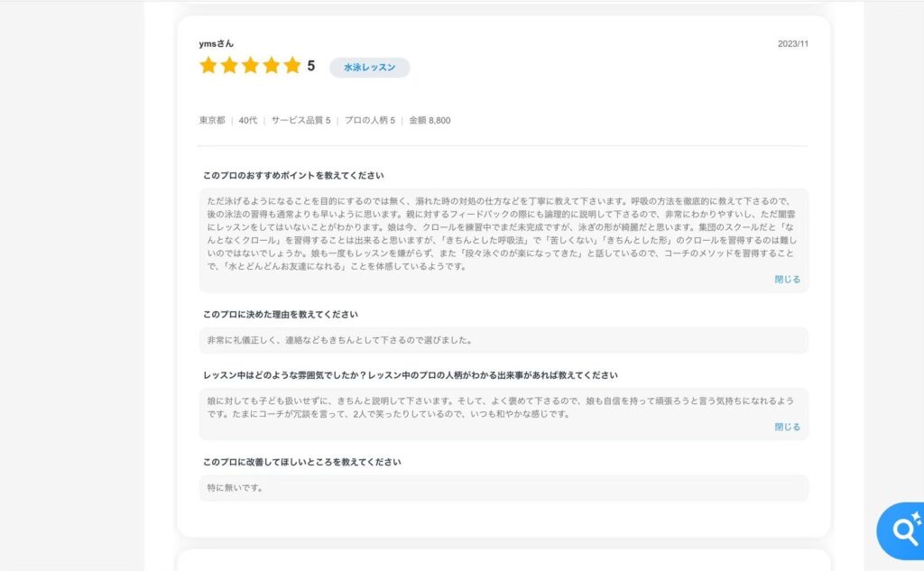Click the 改善してほしいところ question heading

301,462
